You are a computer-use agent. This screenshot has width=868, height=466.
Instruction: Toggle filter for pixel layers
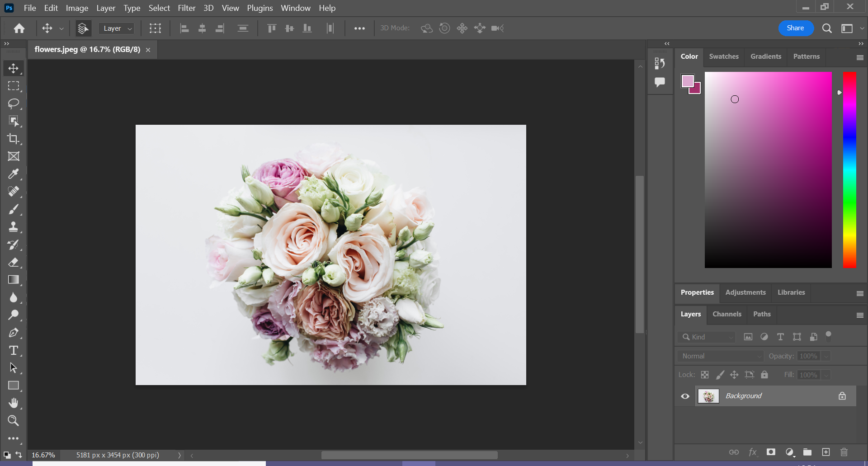(x=748, y=337)
